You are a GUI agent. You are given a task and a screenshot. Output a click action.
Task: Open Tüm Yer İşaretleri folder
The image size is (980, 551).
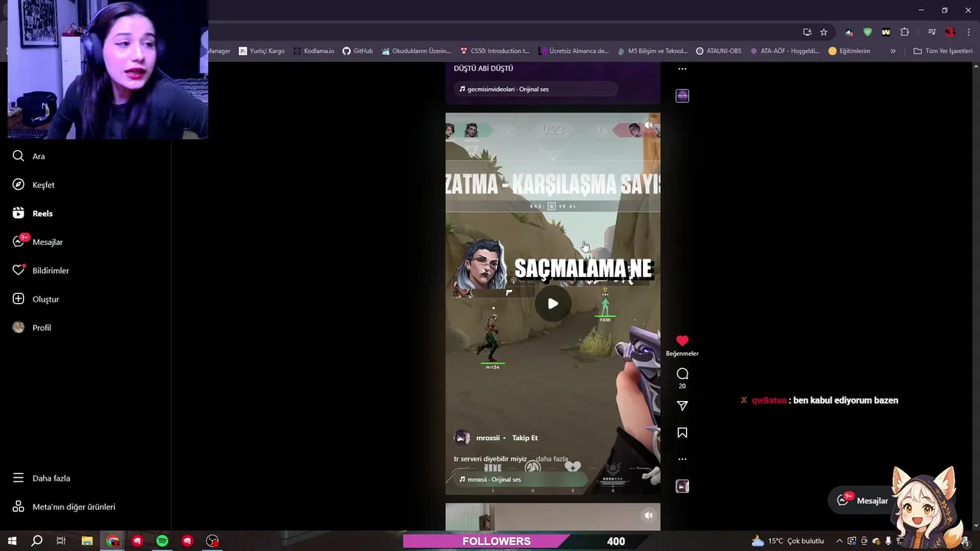pos(942,51)
